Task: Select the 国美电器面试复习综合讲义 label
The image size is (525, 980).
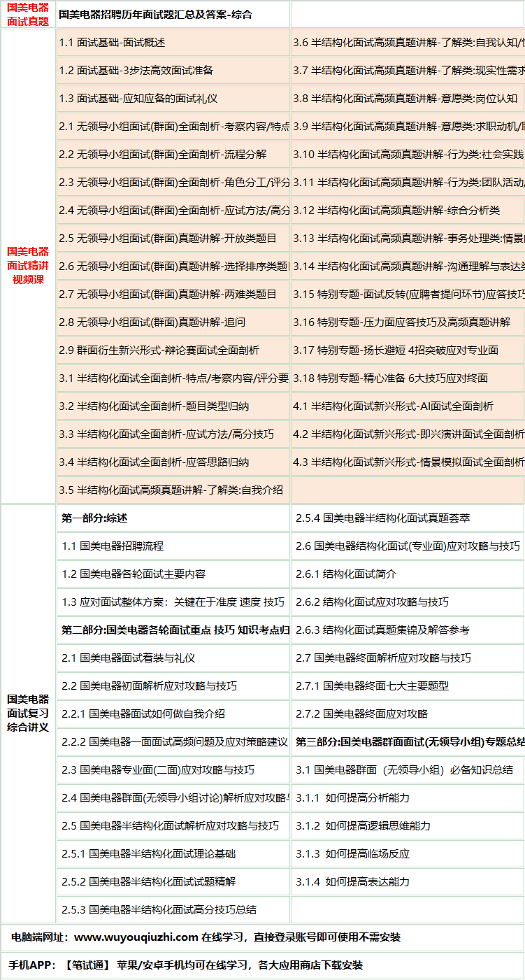Action: tap(28, 713)
